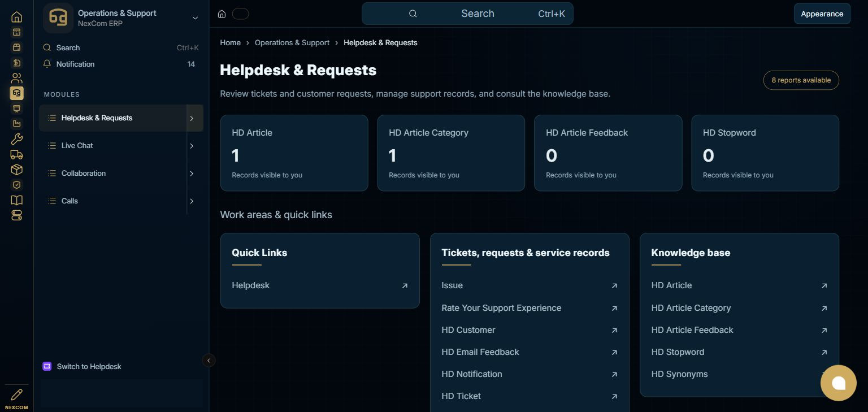This screenshot has height=412, width=868.
Task: Open the open book icon in the left rail
Action: (16, 200)
